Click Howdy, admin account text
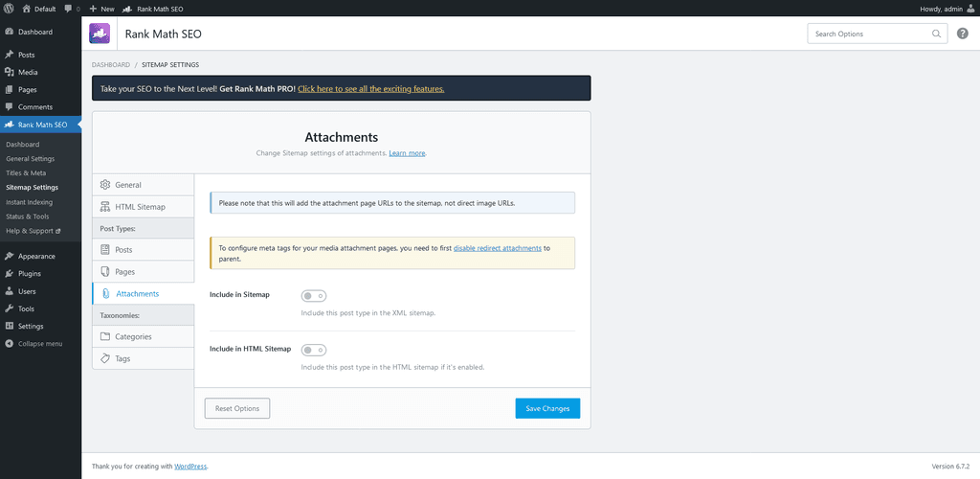 tap(942, 9)
